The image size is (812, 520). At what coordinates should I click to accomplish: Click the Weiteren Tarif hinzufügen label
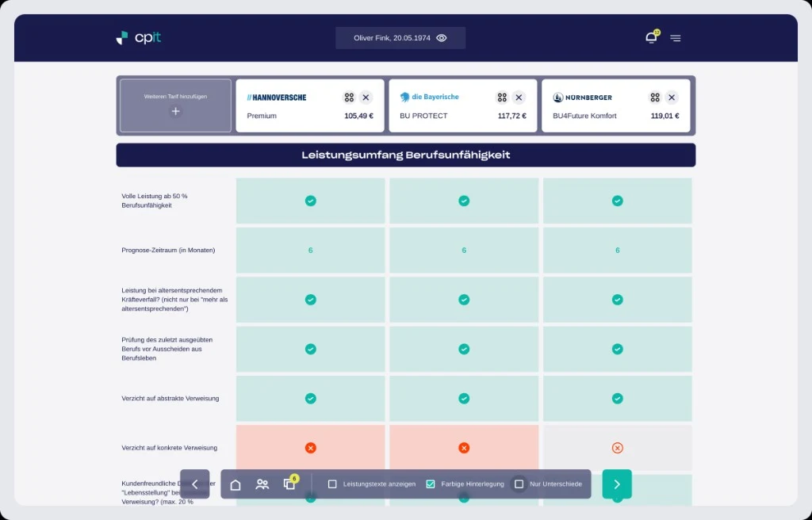tap(175, 97)
